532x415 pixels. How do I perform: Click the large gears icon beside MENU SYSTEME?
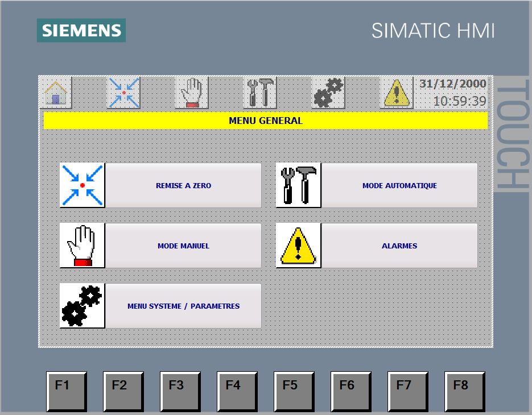(x=83, y=306)
